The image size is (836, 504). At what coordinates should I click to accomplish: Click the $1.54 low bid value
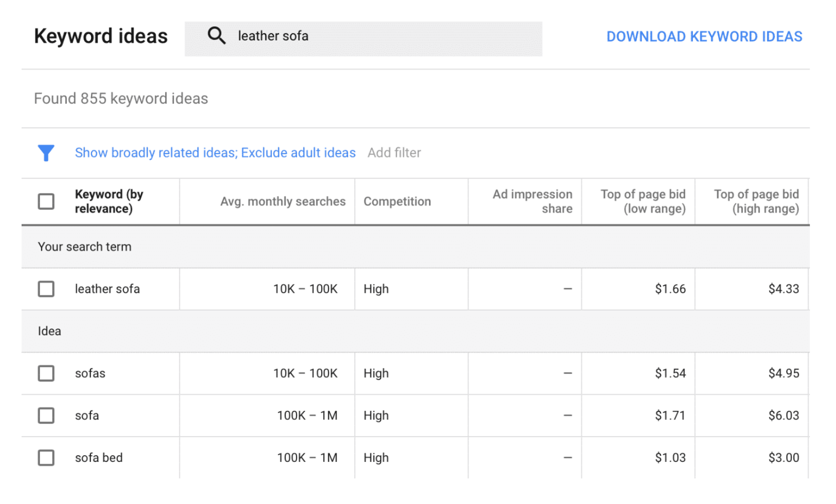point(670,374)
